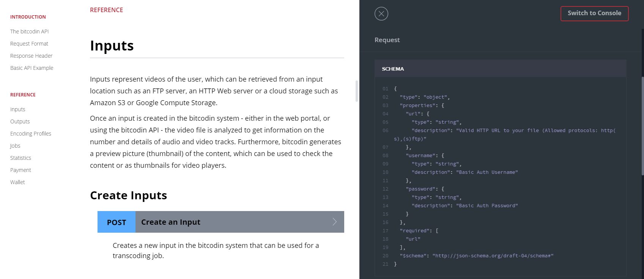The height and width of the screenshot is (279, 644).
Task: Click the POST method badge
Action: tap(117, 222)
